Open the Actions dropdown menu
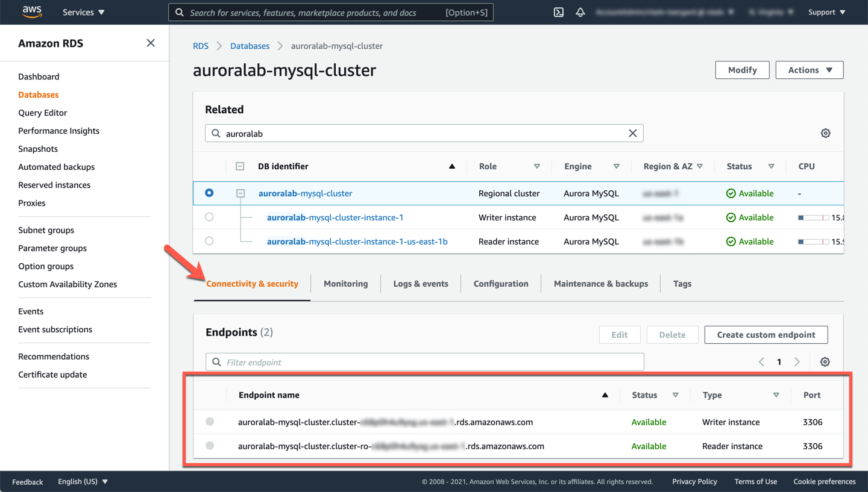Image resolution: width=868 pixels, height=492 pixels. tap(809, 70)
